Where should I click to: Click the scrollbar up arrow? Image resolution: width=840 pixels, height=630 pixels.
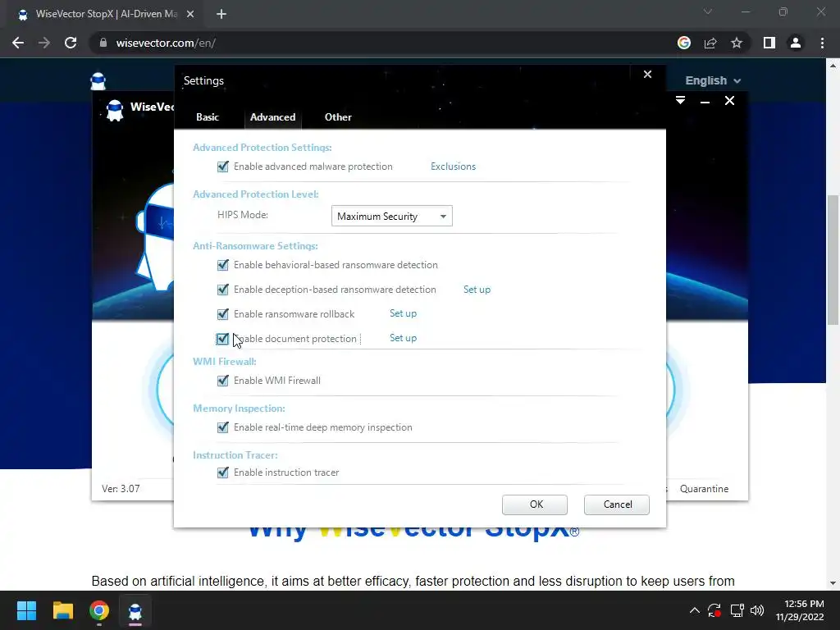(x=833, y=66)
